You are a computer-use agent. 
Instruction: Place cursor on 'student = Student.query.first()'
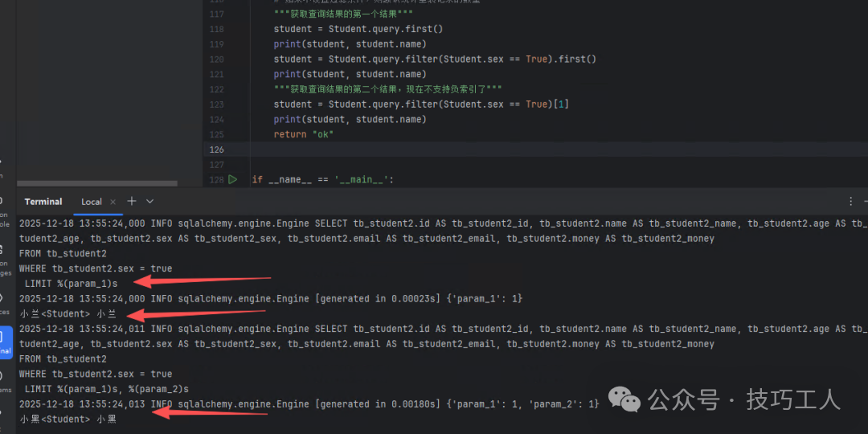click(358, 29)
